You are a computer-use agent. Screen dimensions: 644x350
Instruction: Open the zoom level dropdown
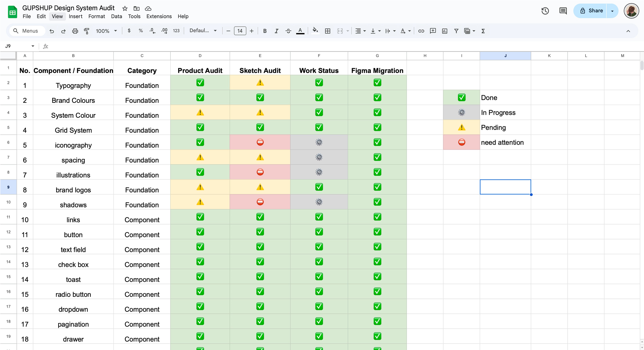click(107, 31)
